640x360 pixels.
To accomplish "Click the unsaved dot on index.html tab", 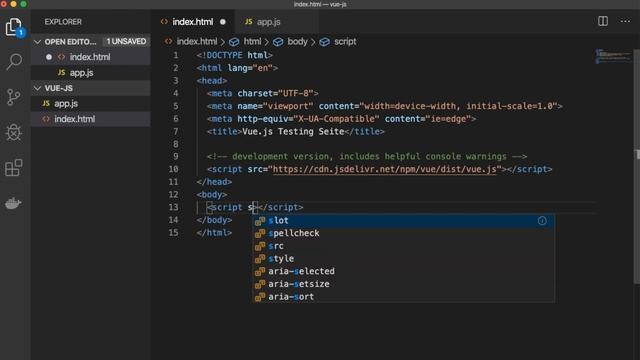I will click(222, 22).
